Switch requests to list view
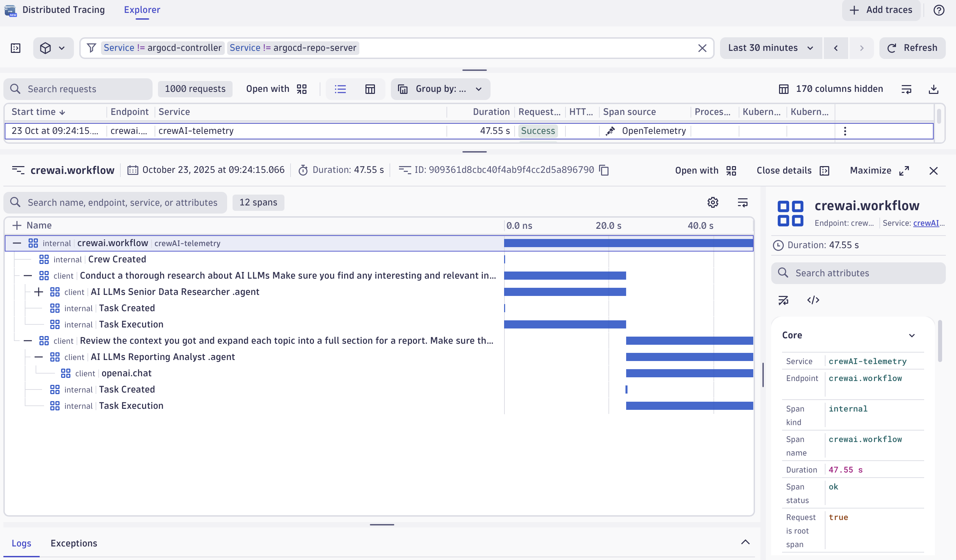 pyautogui.click(x=340, y=89)
